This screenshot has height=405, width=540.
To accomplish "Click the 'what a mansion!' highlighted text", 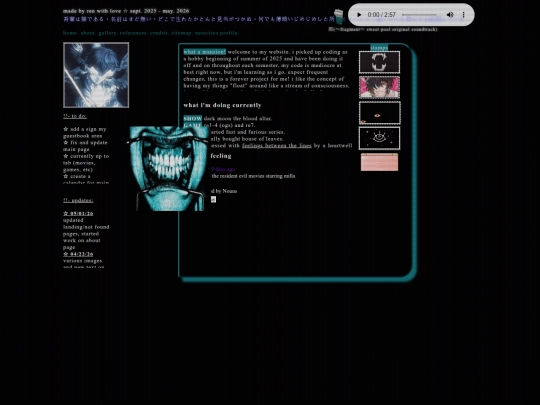I will pos(205,52).
